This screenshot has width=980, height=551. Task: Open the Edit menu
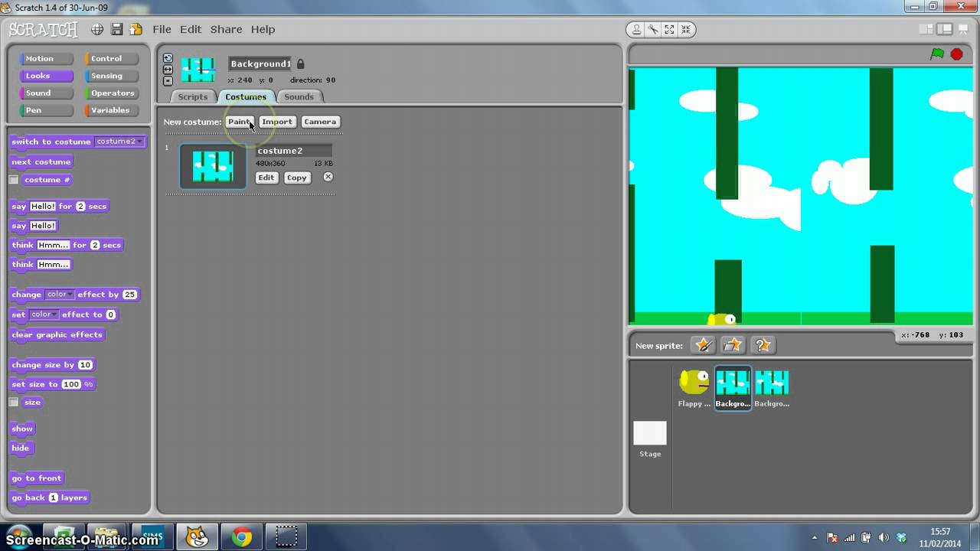pyautogui.click(x=191, y=29)
